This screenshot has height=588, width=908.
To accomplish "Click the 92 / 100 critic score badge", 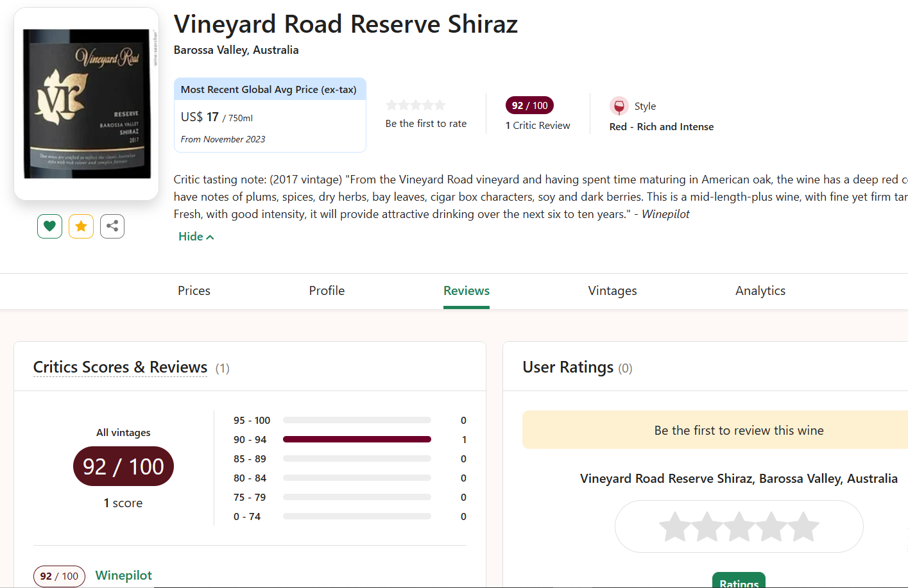I will pyautogui.click(x=529, y=105).
